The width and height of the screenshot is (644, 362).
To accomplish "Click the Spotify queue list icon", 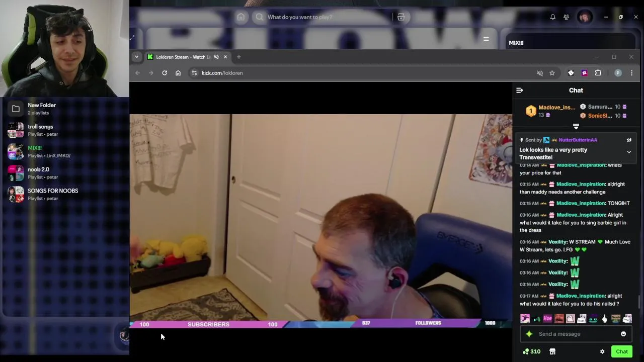I will (486, 39).
